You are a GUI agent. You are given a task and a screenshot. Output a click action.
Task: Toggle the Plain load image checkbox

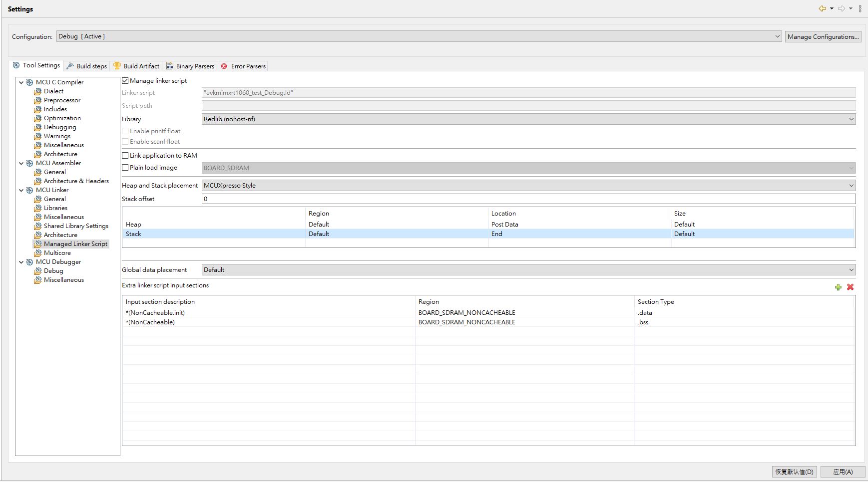coord(125,167)
